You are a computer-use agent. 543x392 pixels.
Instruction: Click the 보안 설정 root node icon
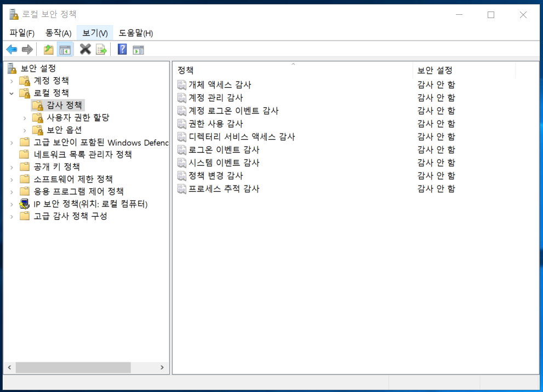point(12,68)
